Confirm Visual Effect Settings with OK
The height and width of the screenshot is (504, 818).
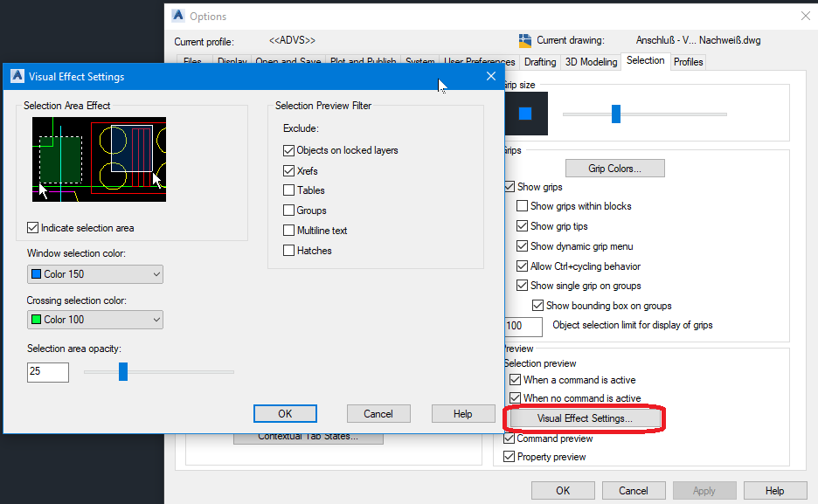(285, 414)
